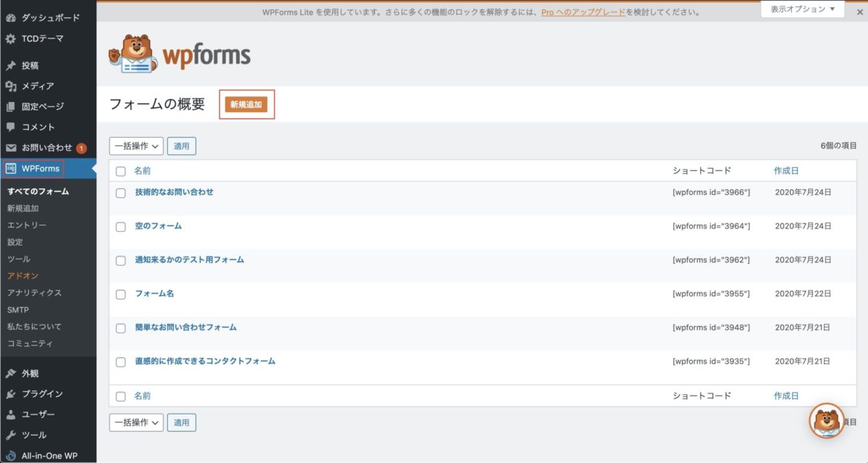Go to 投稿 in the sidebar
Screen dimensions: 868x463
click(30, 65)
